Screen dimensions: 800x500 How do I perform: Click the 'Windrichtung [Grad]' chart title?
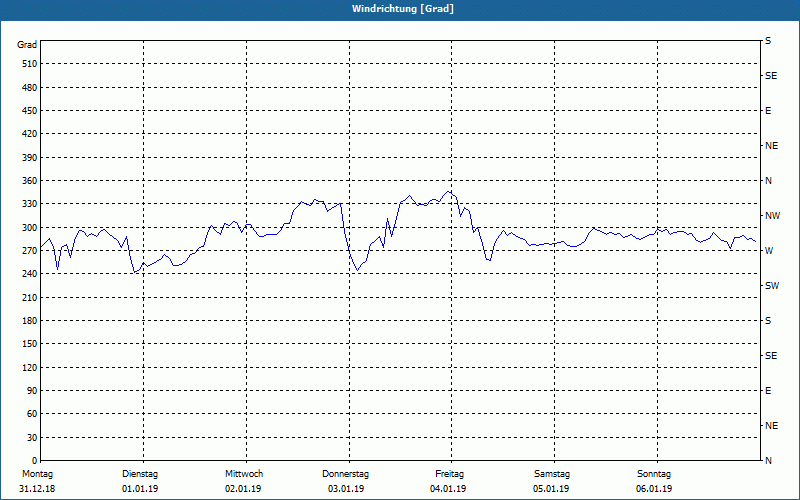403,9
